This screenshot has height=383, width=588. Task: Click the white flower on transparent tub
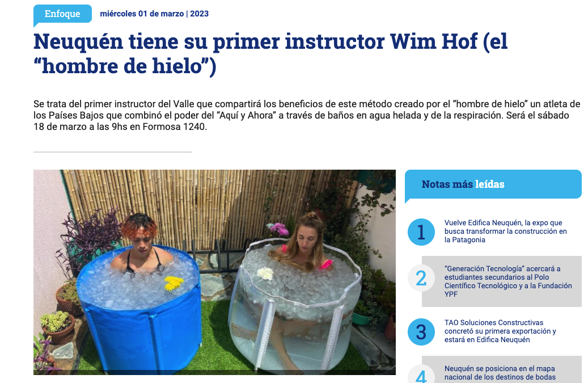(265, 273)
